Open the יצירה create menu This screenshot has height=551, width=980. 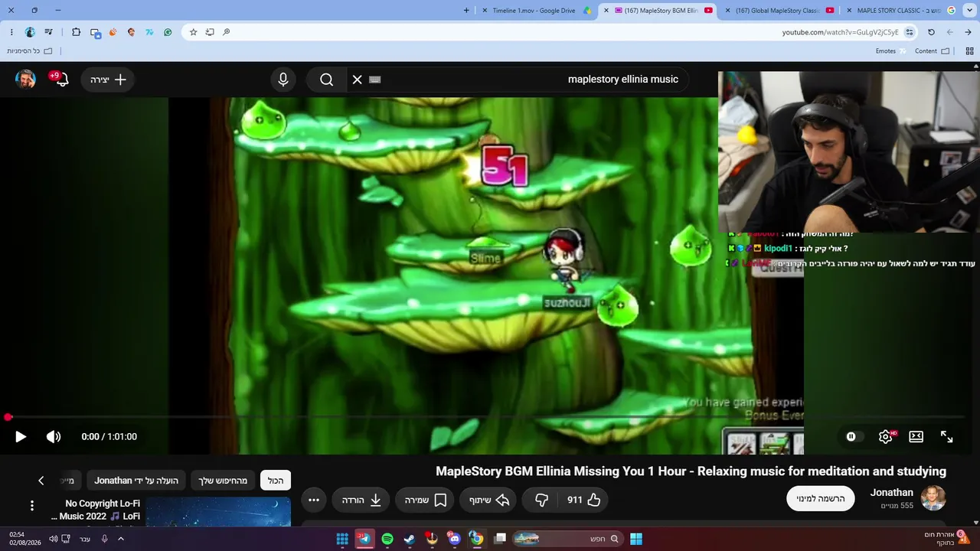[x=108, y=80]
